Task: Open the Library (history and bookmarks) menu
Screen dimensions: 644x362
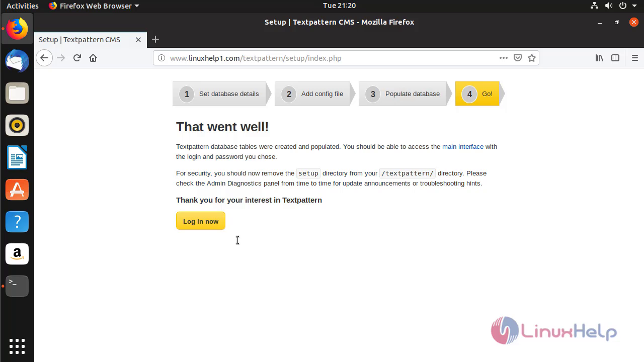Action: pos(599,58)
